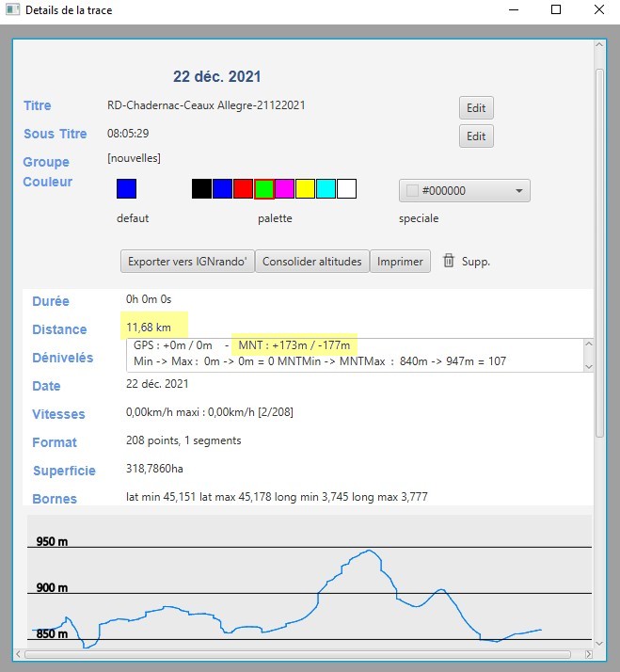Viewport: 620px width, 672px height.
Task: Select the white palette swatch
Action: coord(346,189)
